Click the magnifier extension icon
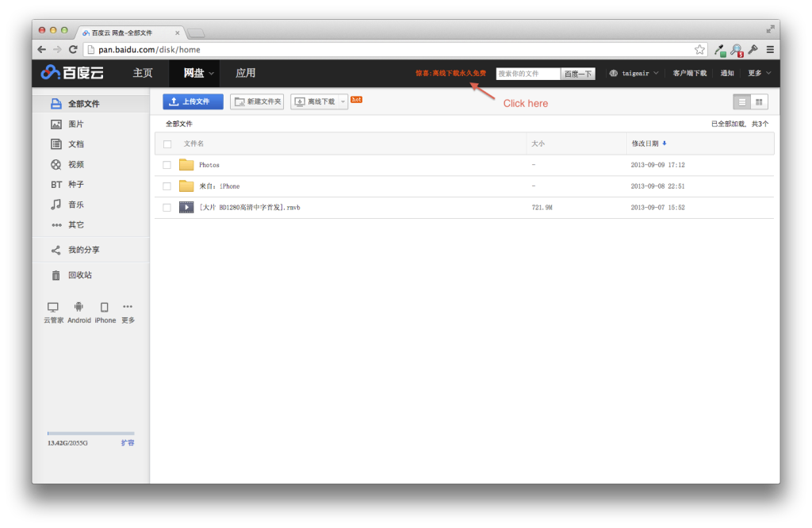The height and width of the screenshot is (528, 812). click(737, 50)
